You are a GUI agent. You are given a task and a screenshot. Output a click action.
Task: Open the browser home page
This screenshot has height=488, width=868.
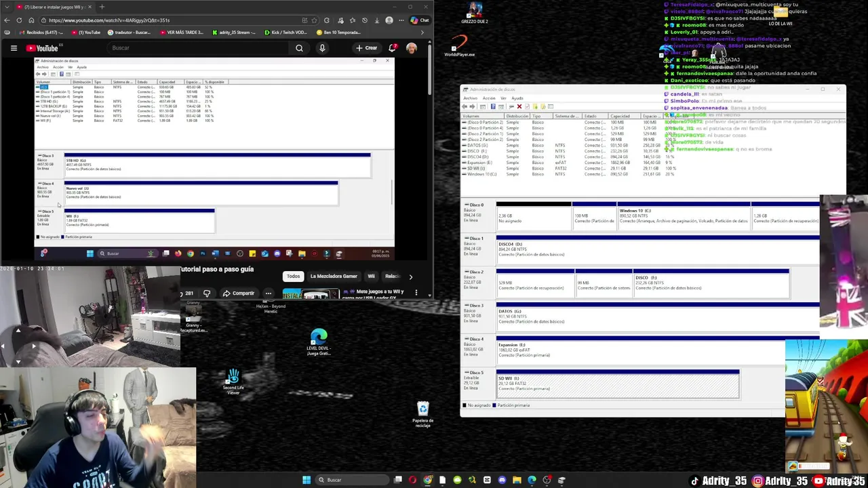pyautogui.click(x=31, y=20)
